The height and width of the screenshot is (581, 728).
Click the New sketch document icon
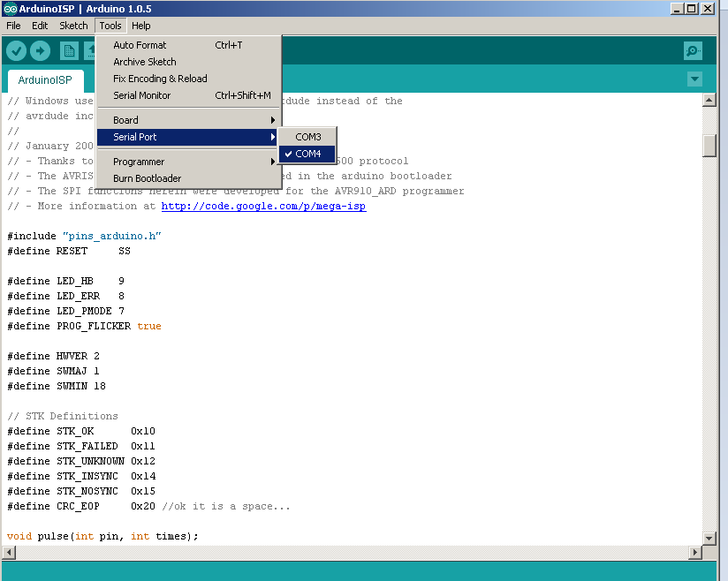coord(69,50)
